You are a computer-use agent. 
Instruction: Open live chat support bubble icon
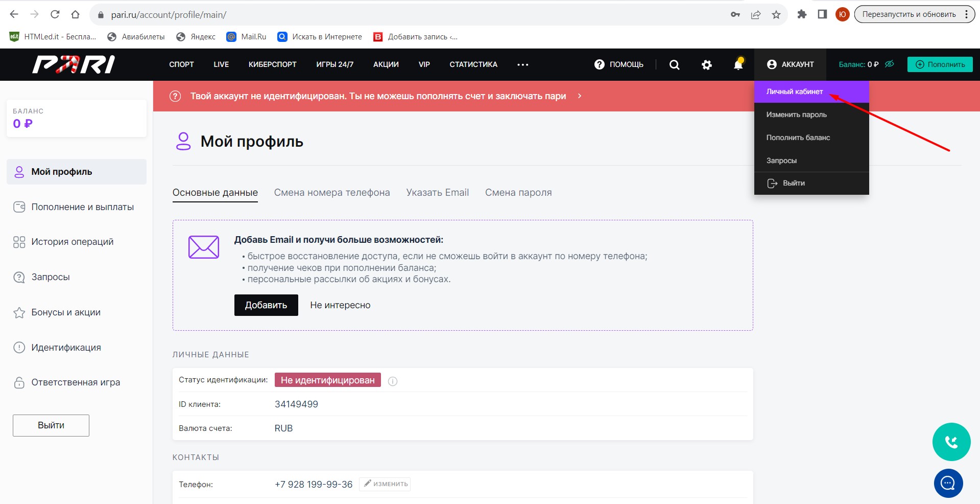coord(948,483)
